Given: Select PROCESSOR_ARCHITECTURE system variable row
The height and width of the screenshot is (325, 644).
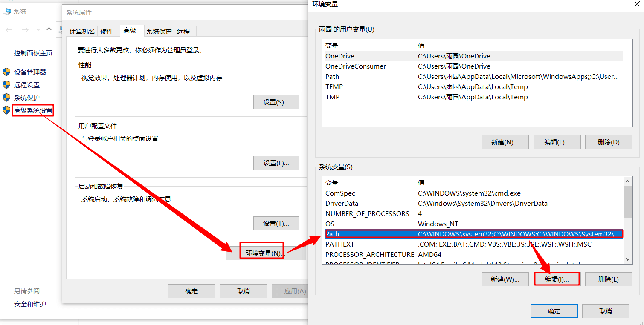Looking at the screenshot, I should click(x=473, y=254).
